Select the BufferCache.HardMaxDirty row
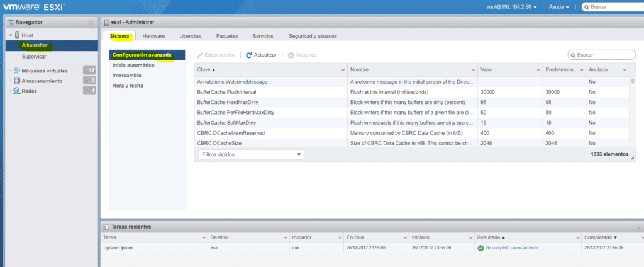644x267 pixels. point(412,102)
